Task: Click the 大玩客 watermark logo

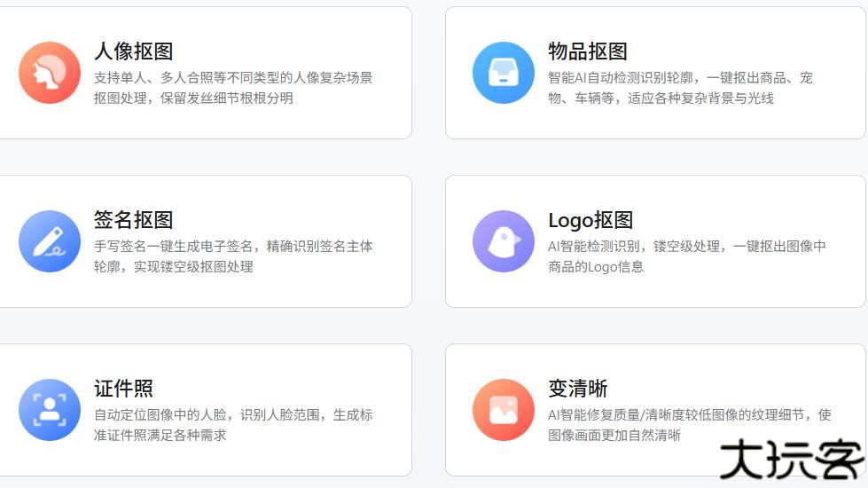Action: tap(791, 460)
